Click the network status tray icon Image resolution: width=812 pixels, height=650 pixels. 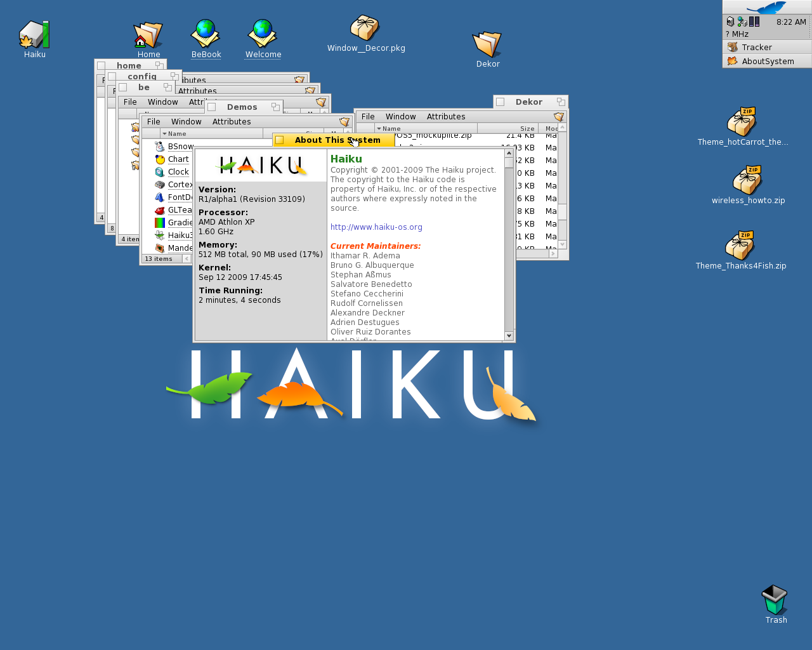(742, 22)
